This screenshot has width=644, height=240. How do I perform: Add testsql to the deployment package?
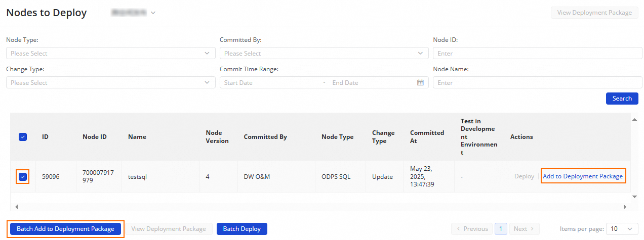[x=583, y=176]
